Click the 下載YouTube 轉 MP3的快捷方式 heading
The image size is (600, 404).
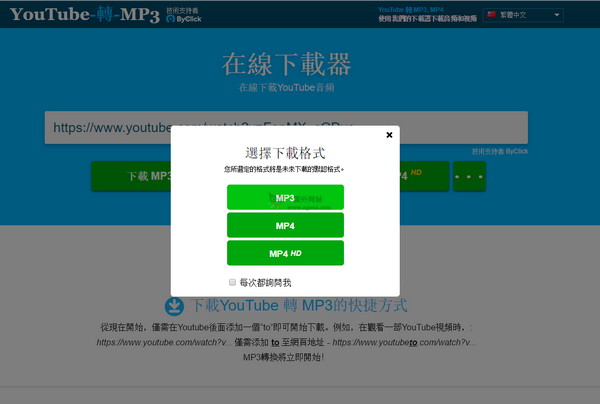click(299, 305)
